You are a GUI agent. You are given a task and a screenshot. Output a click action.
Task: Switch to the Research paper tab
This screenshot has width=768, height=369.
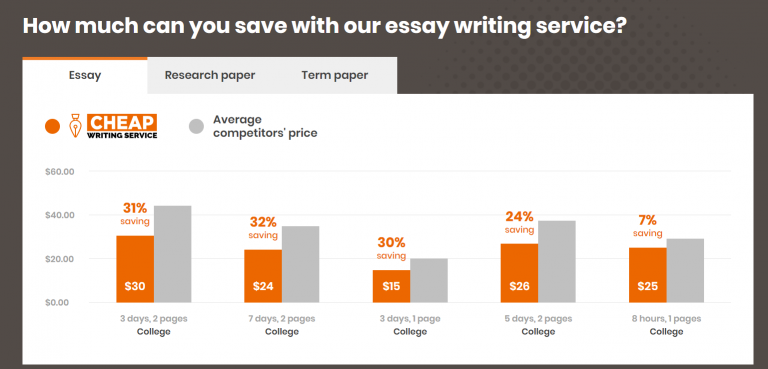pos(210,75)
